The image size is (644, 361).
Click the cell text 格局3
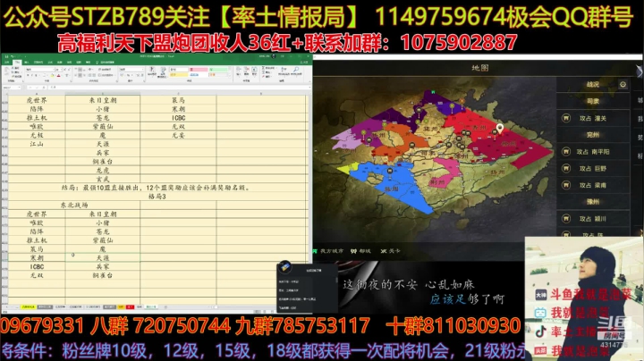tap(157, 197)
